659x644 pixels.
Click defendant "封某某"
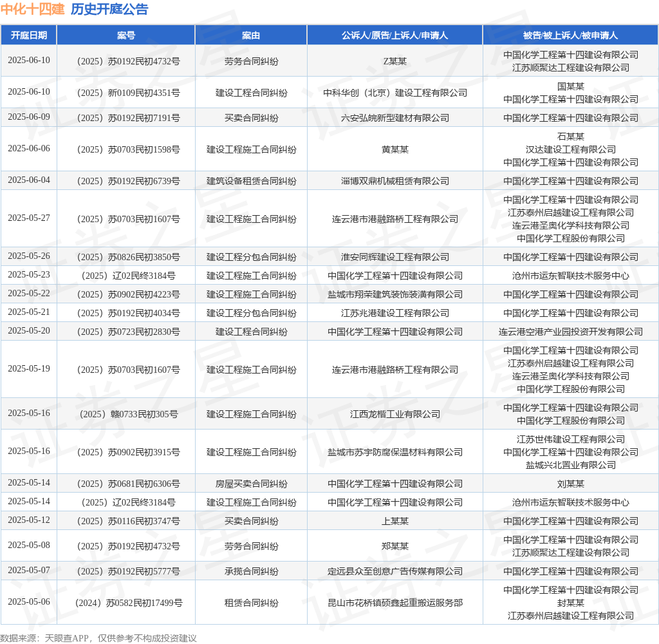pyautogui.click(x=571, y=603)
